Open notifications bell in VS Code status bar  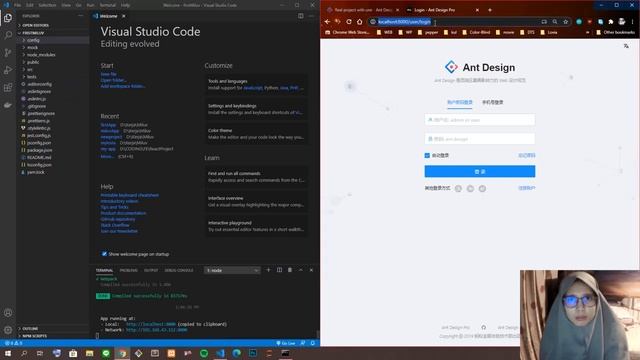tap(313, 343)
